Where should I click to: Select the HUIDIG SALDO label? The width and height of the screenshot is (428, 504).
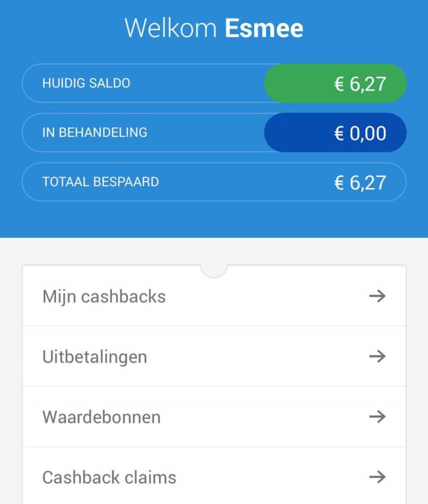(86, 83)
